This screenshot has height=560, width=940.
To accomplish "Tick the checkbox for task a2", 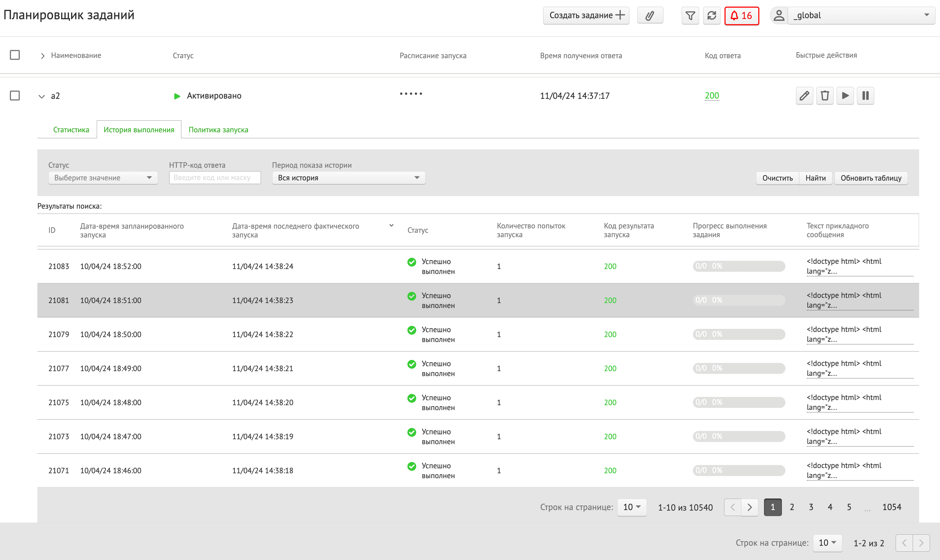I will pos(15,96).
